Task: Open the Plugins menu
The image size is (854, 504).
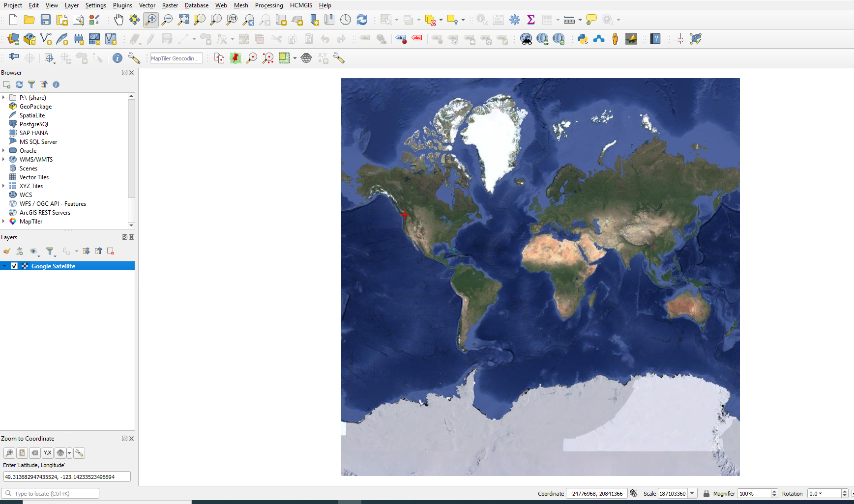Action: (x=122, y=5)
